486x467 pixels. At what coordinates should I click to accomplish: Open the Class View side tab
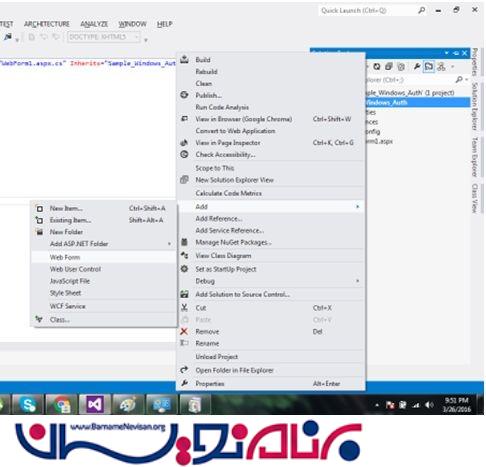coord(475,198)
